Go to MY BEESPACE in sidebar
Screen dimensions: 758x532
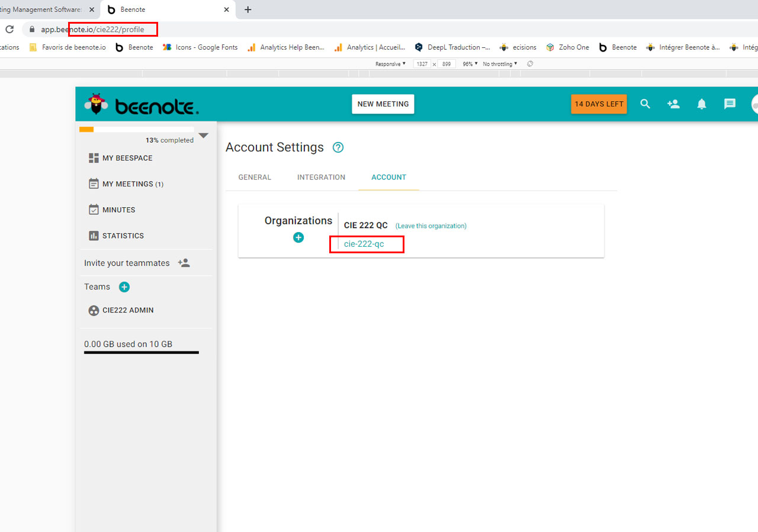127,158
